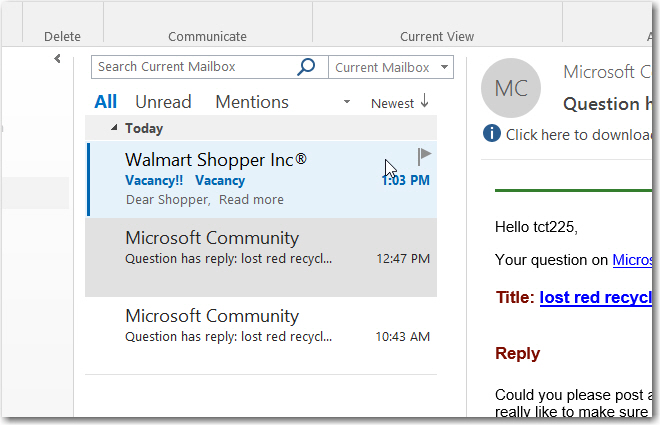Image resolution: width=660 pixels, height=425 pixels.
Task: Toggle the Newest sort order arrow
Action: click(x=425, y=101)
